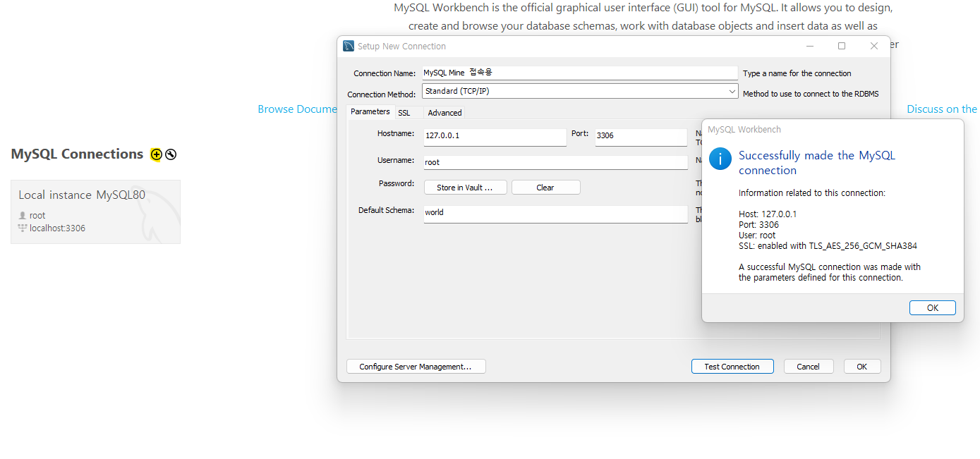Click the Username field containing root
Screen dimensions: 980x459
coord(556,162)
